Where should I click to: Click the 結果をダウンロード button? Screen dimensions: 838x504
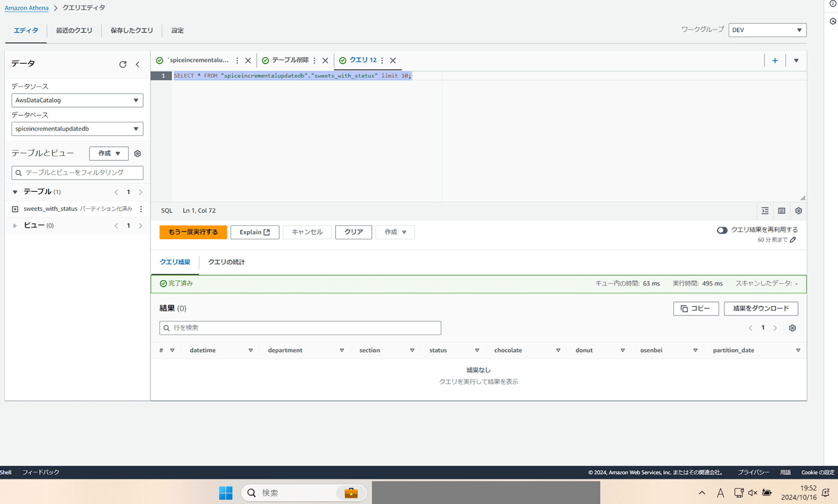tap(761, 308)
